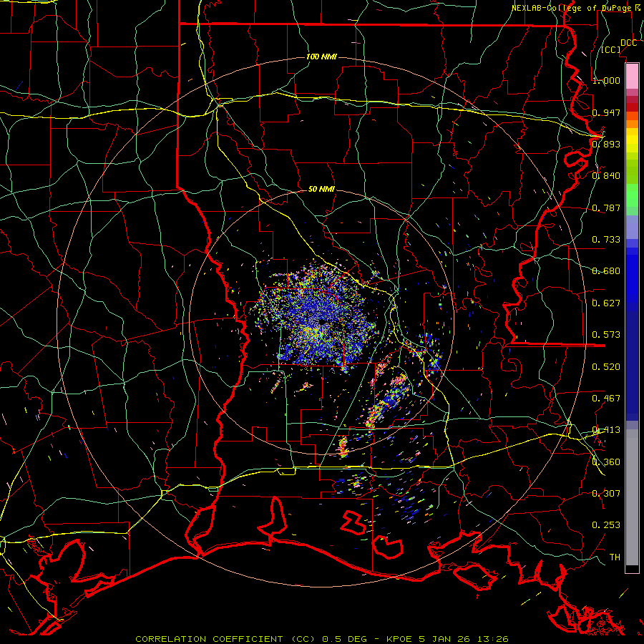Click the 0.680 value on the color scale
Viewport: 644px width, 644px height.
tap(606, 271)
